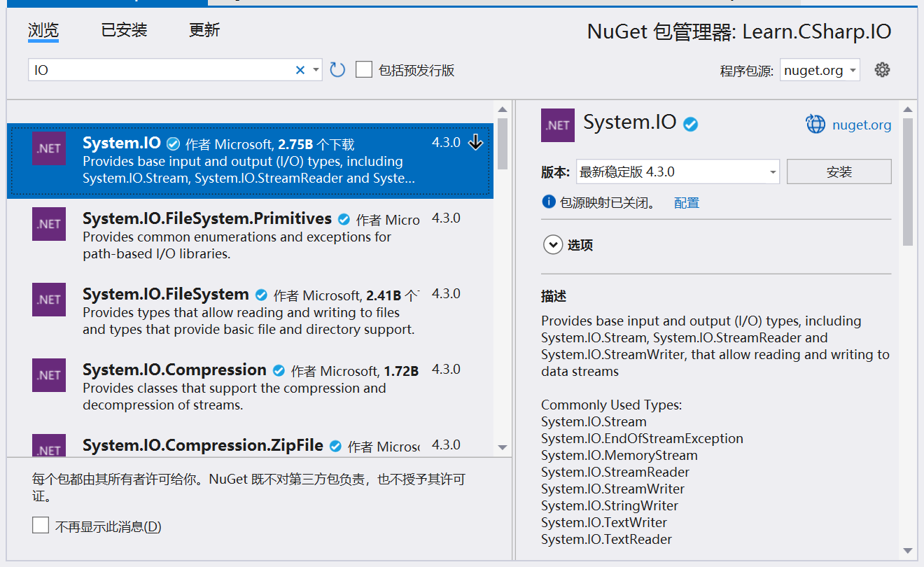Click verified badge of System.IO.FileSystem
This screenshot has height=567, width=924.
tap(261, 295)
